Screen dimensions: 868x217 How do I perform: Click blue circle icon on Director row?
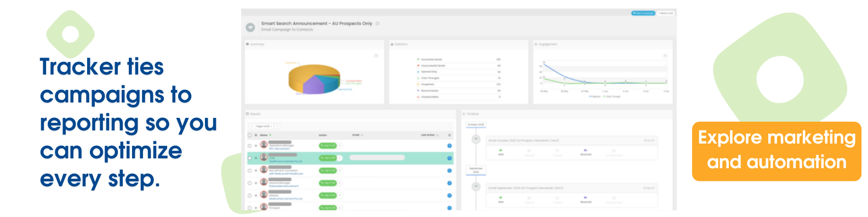(449, 195)
